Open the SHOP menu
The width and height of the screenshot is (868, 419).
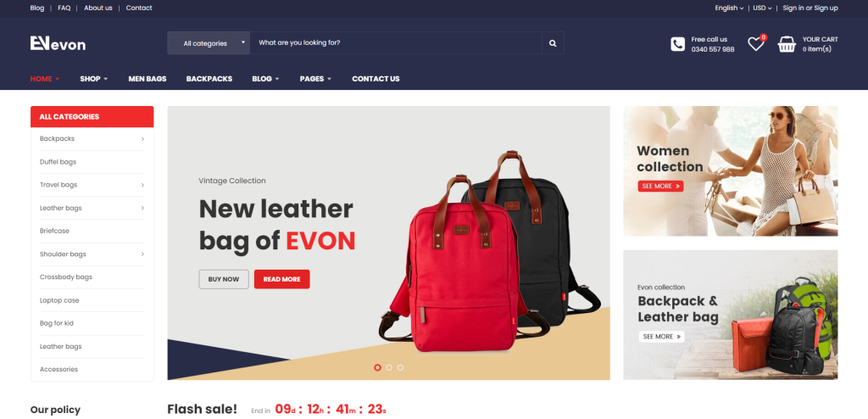tap(93, 79)
